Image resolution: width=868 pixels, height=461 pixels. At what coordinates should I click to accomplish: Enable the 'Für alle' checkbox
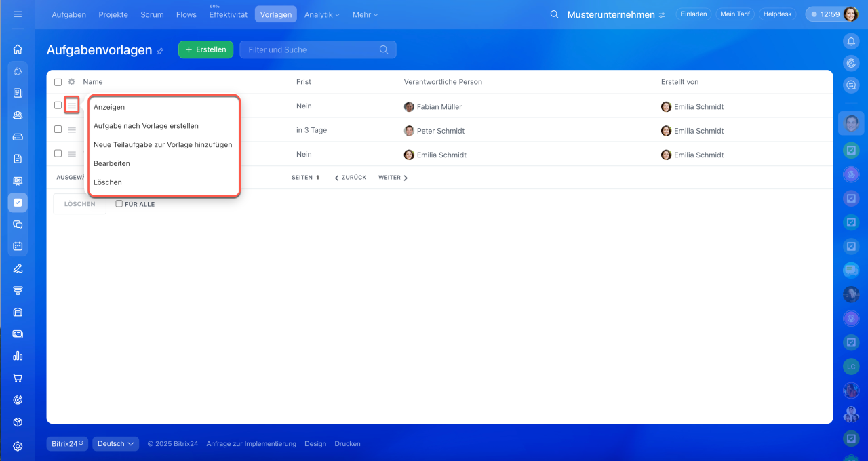click(119, 203)
